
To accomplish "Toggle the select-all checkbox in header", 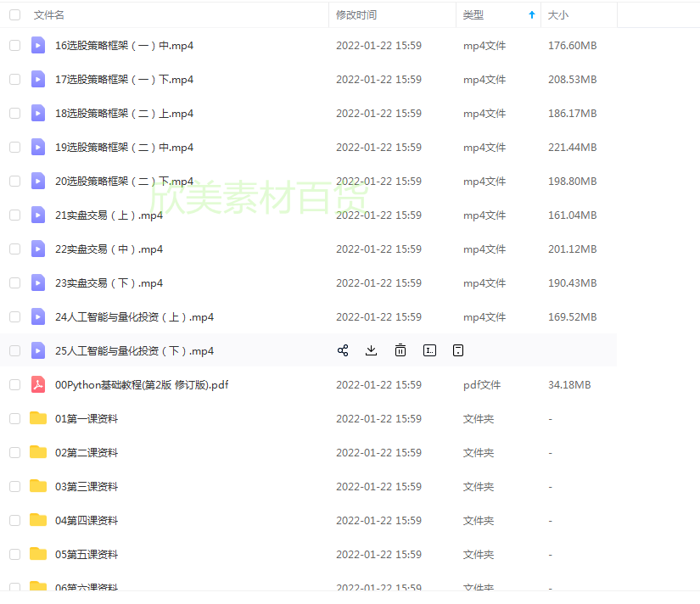I will coord(14,14).
